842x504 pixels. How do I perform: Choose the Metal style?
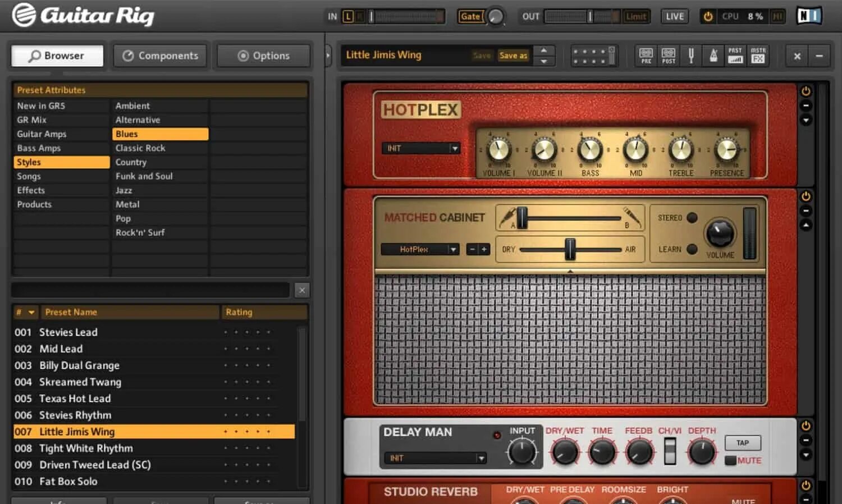(160, 204)
